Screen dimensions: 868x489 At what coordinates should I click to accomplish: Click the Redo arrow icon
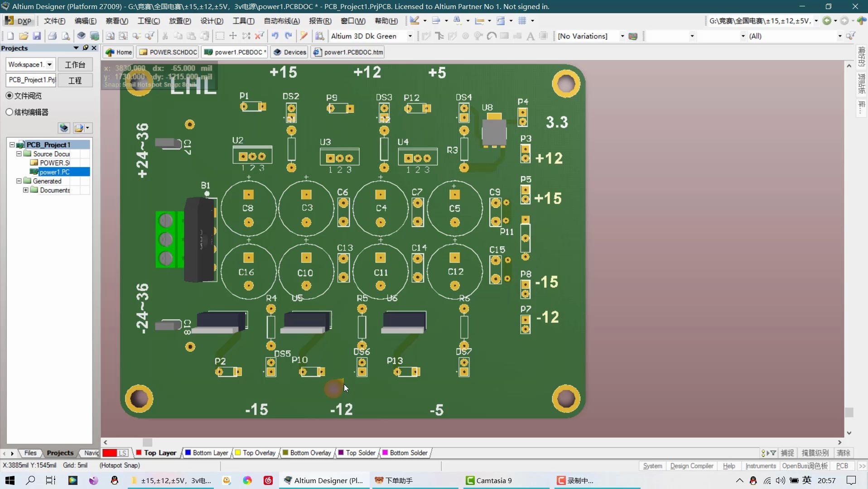pos(289,36)
